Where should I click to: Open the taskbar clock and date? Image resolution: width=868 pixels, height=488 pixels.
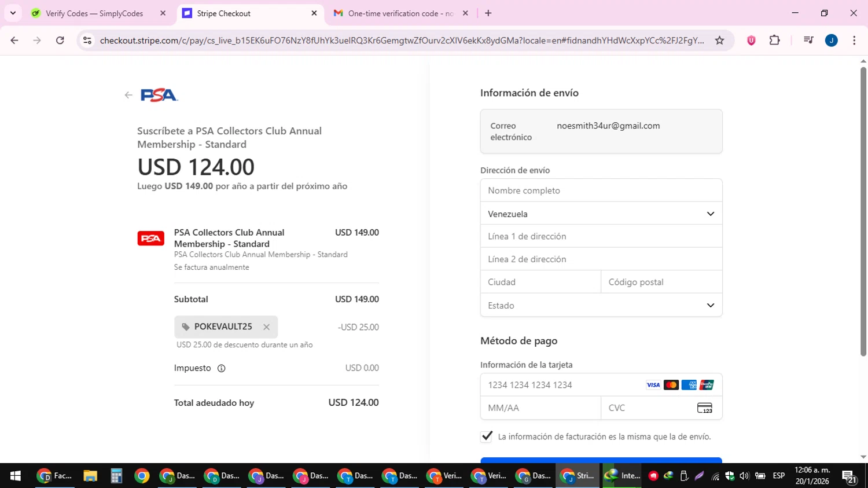tap(812, 476)
